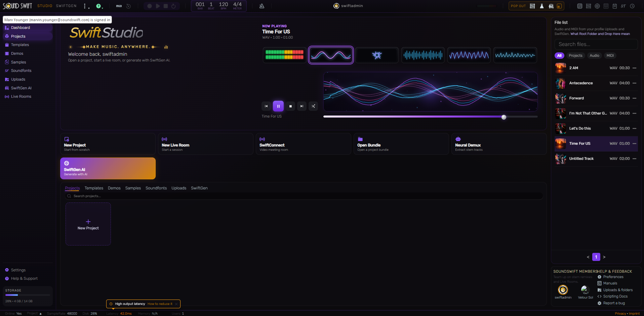This screenshot has height=316, width=644.
Task: Toggle the transport loop icon
Action: [x=173, y=6]
